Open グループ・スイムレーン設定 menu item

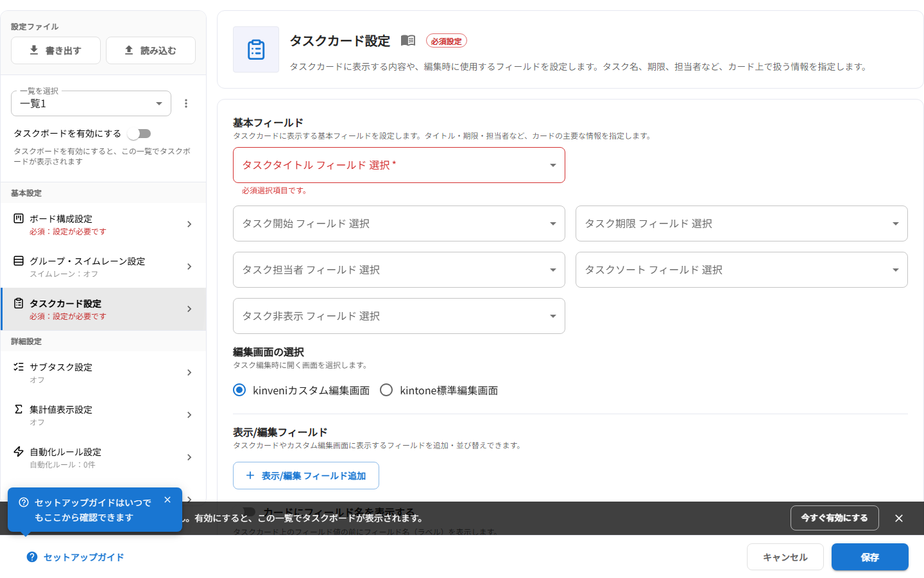[103, 267]
